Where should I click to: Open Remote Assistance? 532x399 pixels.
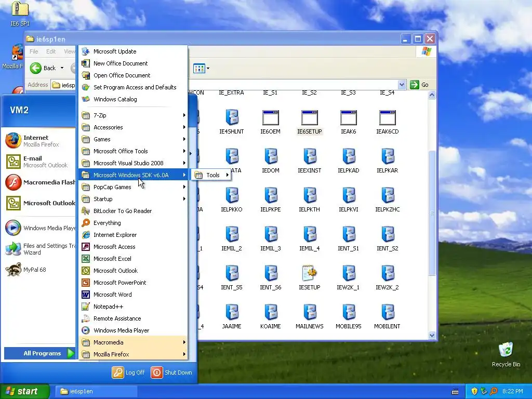133,318
